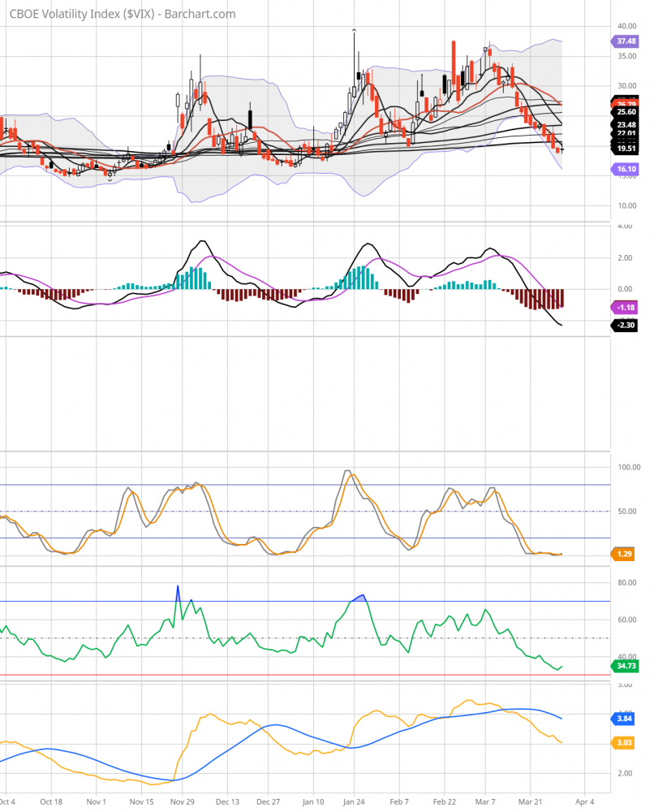Click the Mar 21 date axis label
The image size is (654, 812).
coord(531,800)
